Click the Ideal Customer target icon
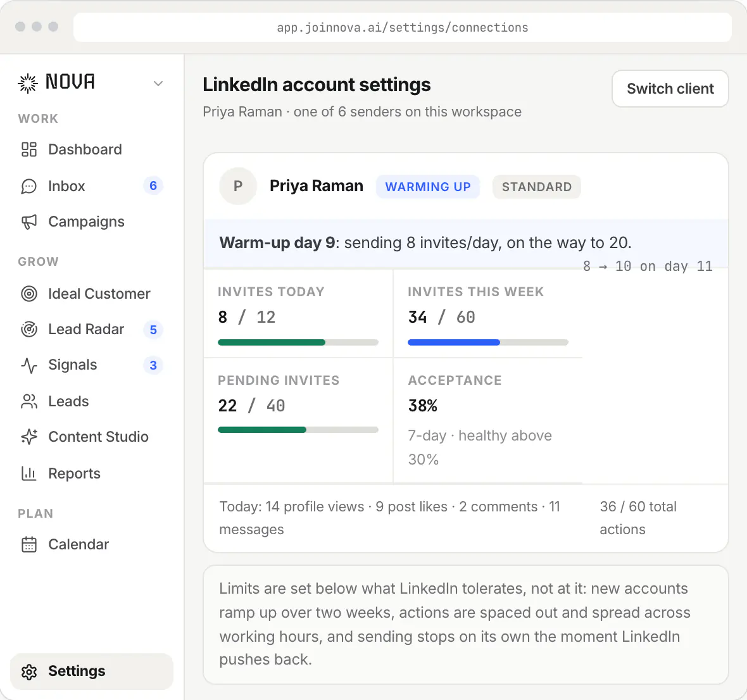 tap(29, 294)
